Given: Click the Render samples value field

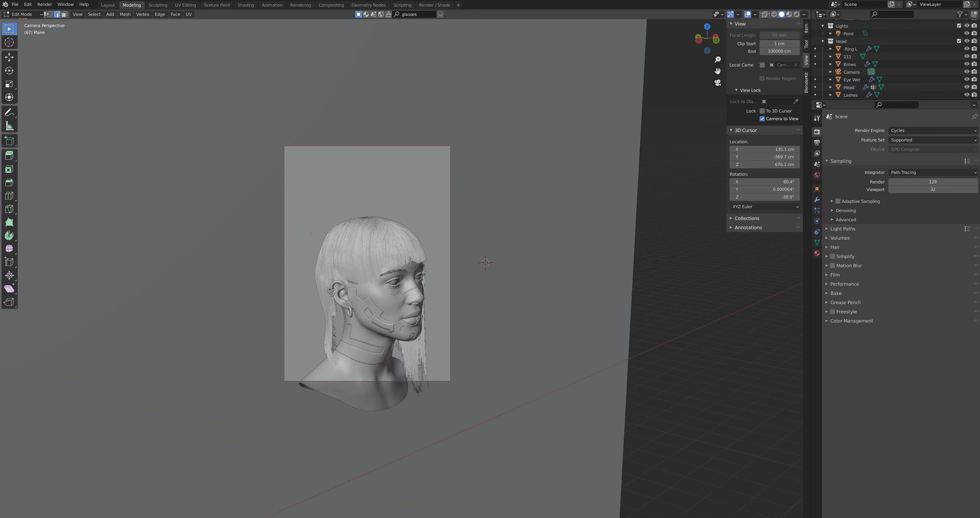Looking at the screenshot, I should (933, 182).
